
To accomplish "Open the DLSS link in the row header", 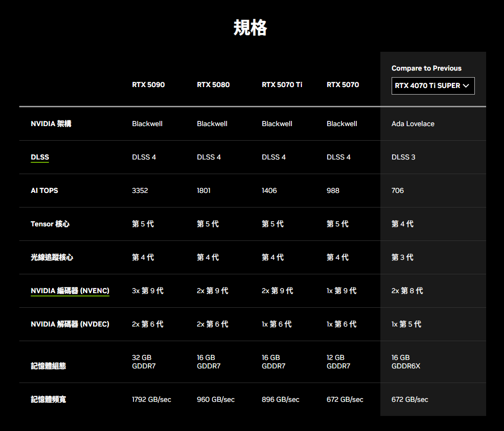I will coord(40,157).
